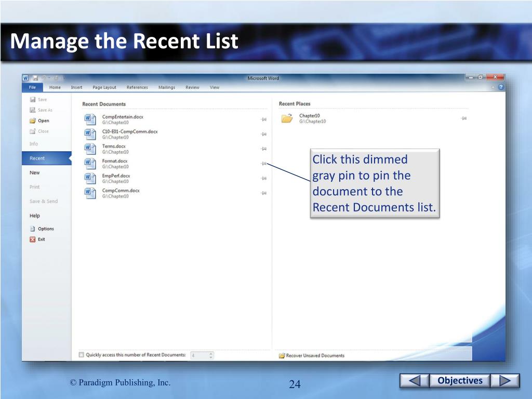Click the File ribbon tab
Image resolution: width=532 pixels, height=399 pixels.
point(32,87)
